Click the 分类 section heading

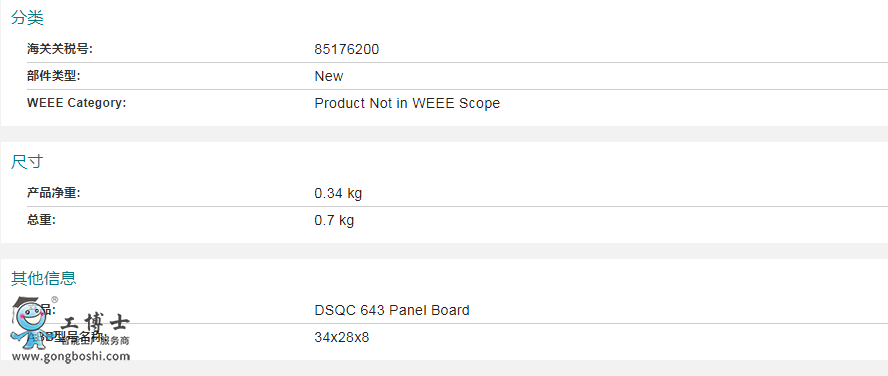click(27, 18)
